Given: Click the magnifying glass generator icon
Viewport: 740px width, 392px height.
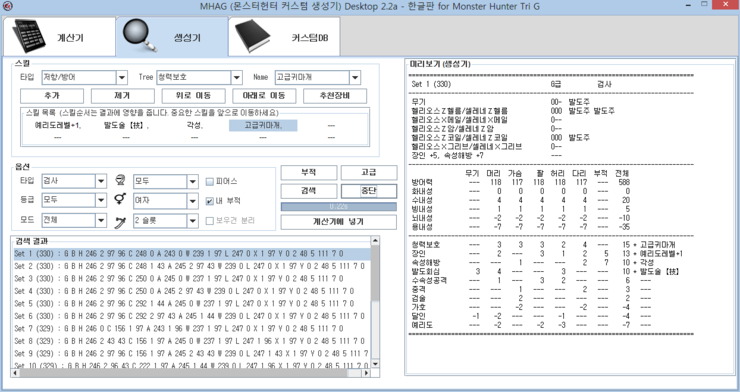Looking at the screenshot, I should pos(140,36).
